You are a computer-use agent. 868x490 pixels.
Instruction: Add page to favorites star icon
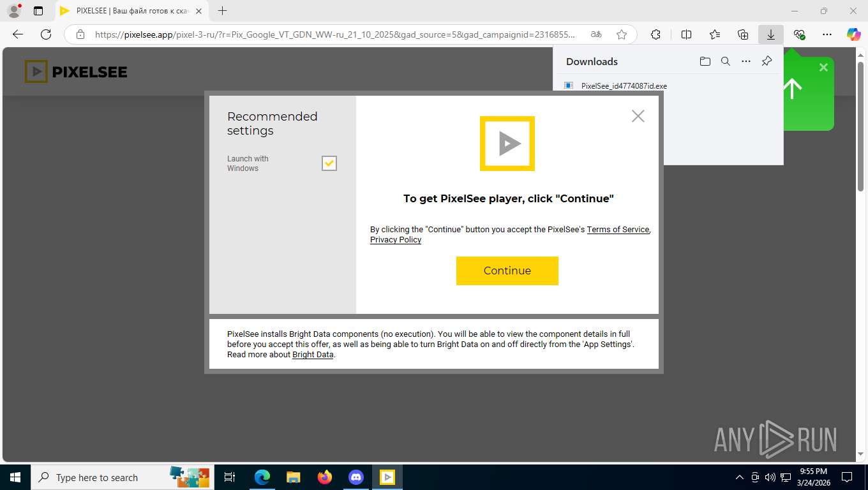(x=622, y=34)
